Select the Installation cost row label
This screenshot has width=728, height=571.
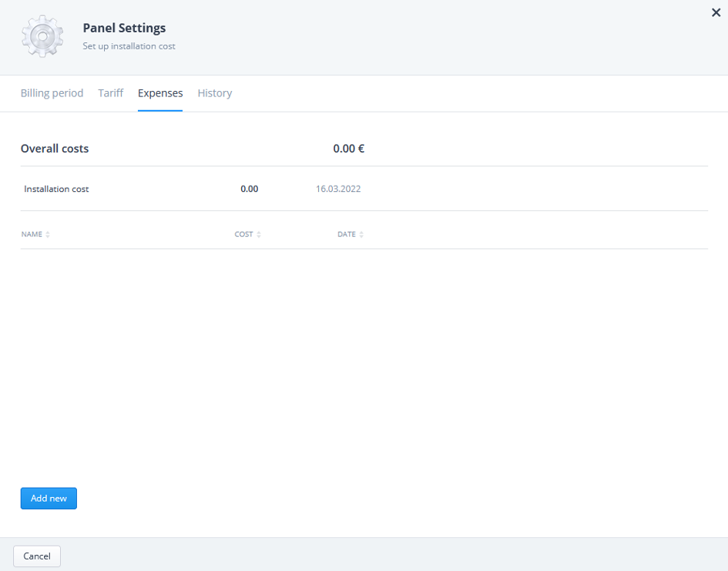(x=56, y=189)
